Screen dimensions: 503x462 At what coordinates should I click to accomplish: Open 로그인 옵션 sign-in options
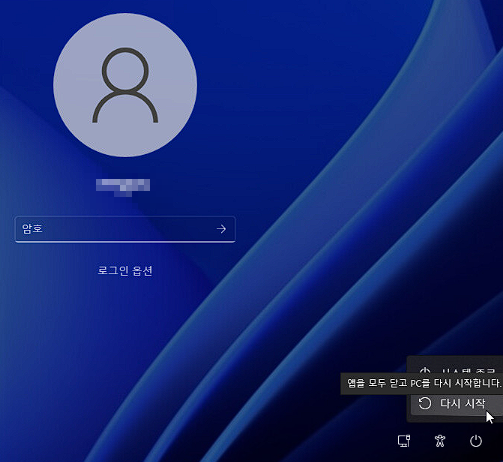coord(125,270)
